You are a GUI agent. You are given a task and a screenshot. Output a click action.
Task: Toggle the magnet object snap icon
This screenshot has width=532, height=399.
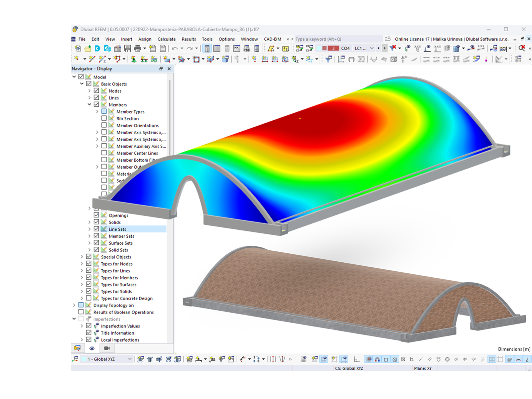click(377, 359)
